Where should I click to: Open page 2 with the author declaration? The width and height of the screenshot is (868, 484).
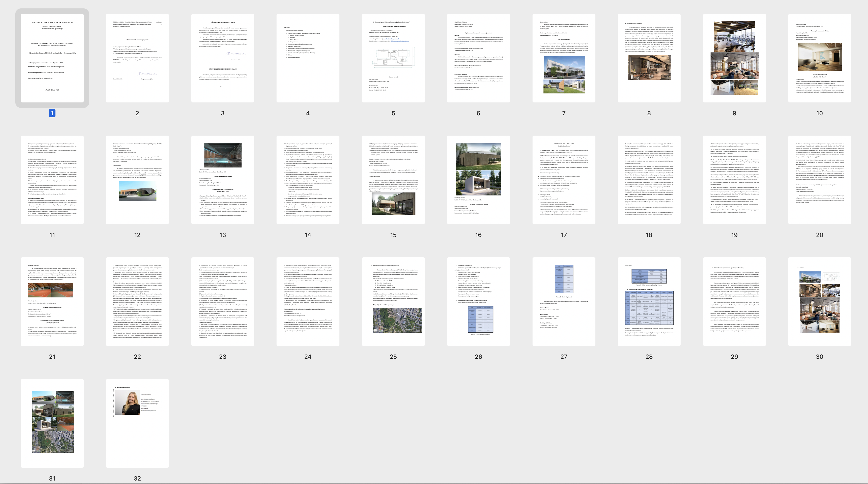click(x=137, y=58)
